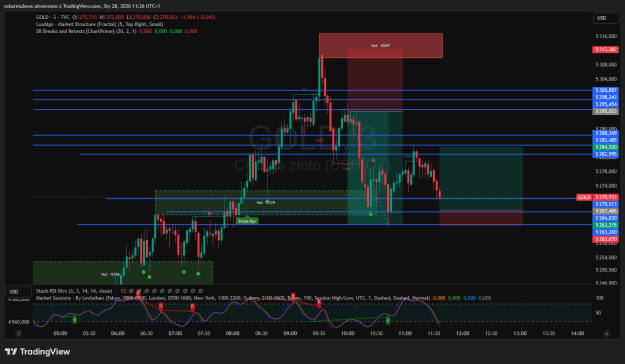This screenshot has width=625, height=364.
Task: Click the 12:30 time axis label
Action: (491, 333)
